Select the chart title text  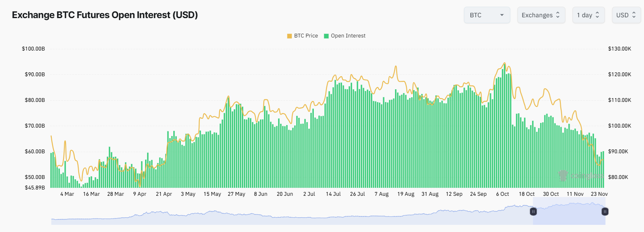[x=105, y=15]
